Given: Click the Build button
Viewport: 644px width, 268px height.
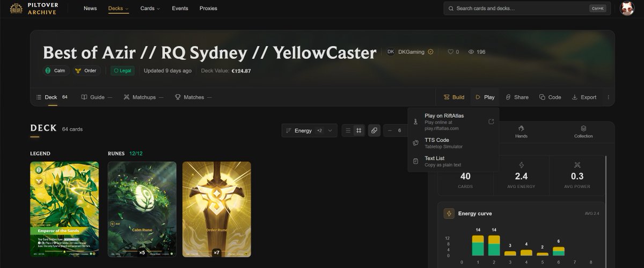Looking at the screenshot, I should pos(454,97).
